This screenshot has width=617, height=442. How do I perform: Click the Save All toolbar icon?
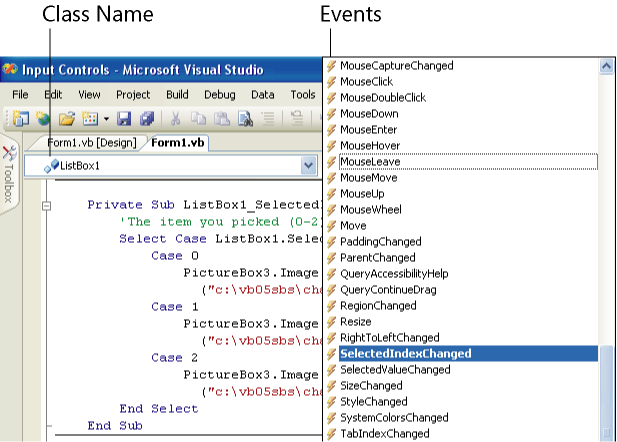pyautogui.click(x=146, y=119)
